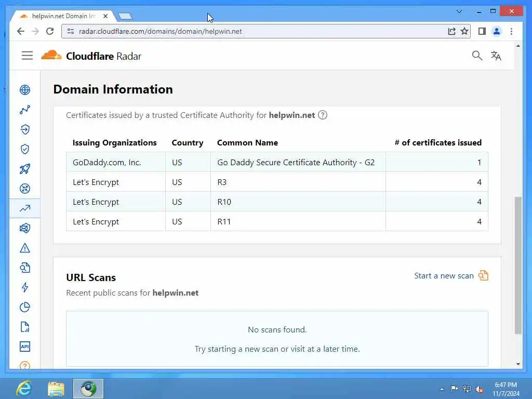Open the globe overview sidebar icon
Image resolution: width=532 pixels, height=399 pixels.
25,90
